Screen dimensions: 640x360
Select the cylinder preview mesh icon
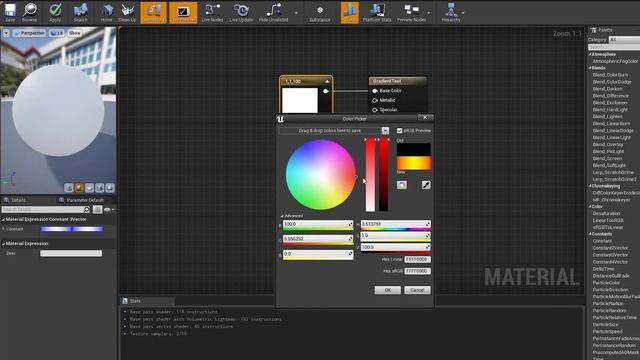69,188
